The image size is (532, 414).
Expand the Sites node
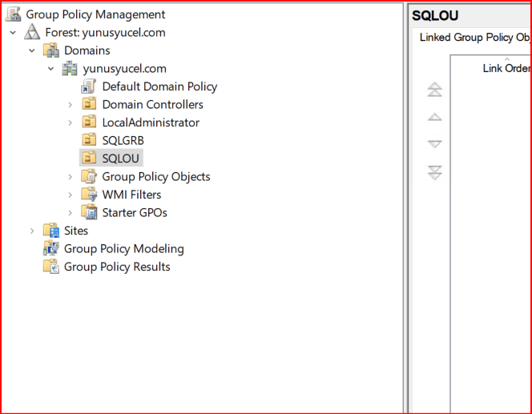[32, 231]
